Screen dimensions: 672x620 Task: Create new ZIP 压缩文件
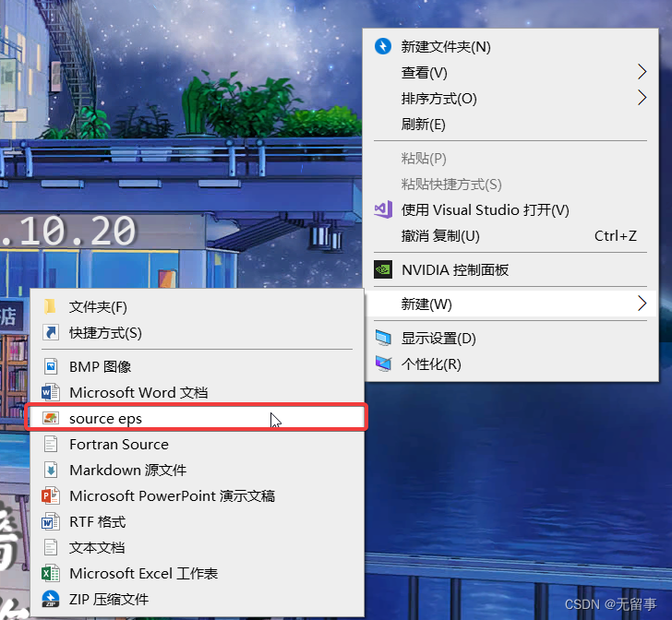pyautogui.click(x=198, y=599)
